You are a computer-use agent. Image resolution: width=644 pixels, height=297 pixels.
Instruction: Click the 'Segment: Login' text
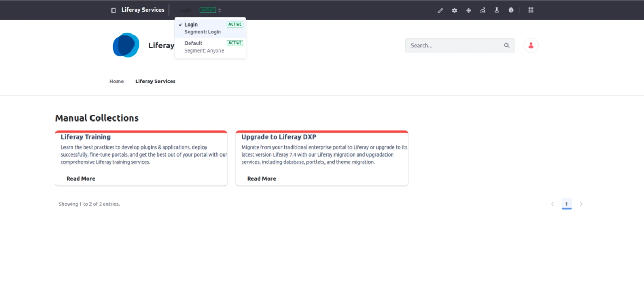(x=203, y=32)
